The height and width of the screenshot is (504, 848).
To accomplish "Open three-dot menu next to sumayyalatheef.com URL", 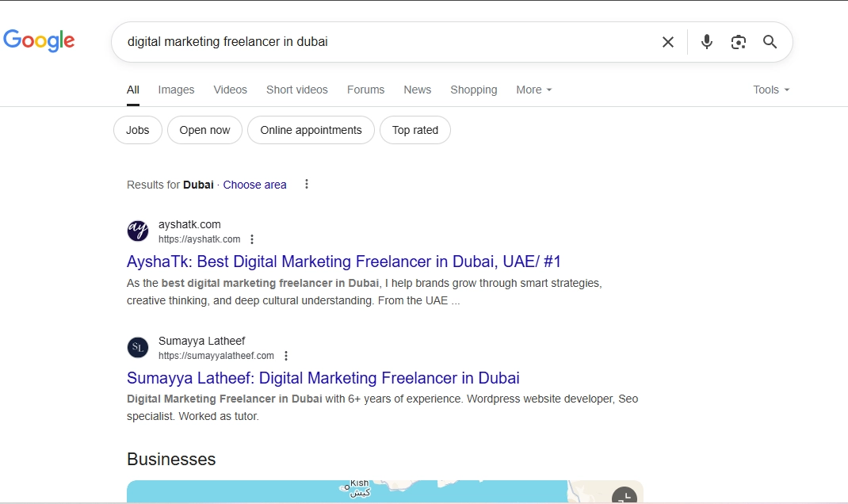I will (x=286, y=356).
